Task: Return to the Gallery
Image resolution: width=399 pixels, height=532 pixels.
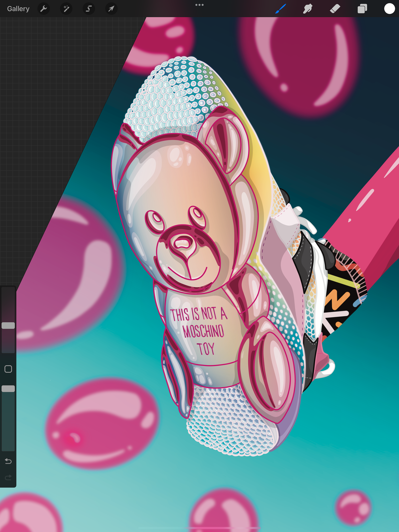Action: pyautogui.click(x=18, y=9)
